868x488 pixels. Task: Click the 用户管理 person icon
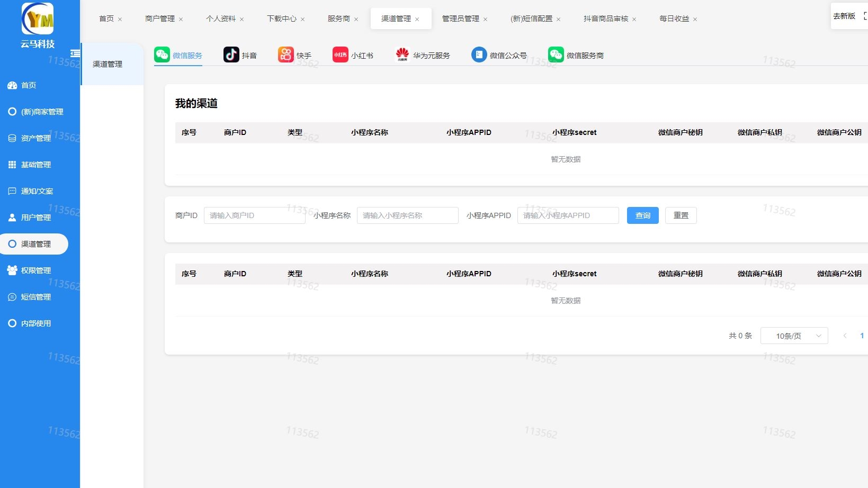[12, 218]
